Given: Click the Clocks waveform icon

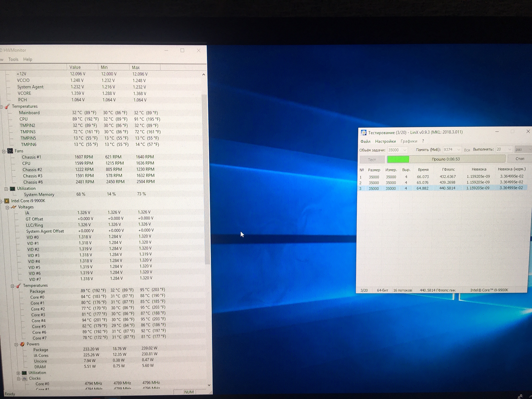Looking at the screenshot, I should click(x=25, y=378).
